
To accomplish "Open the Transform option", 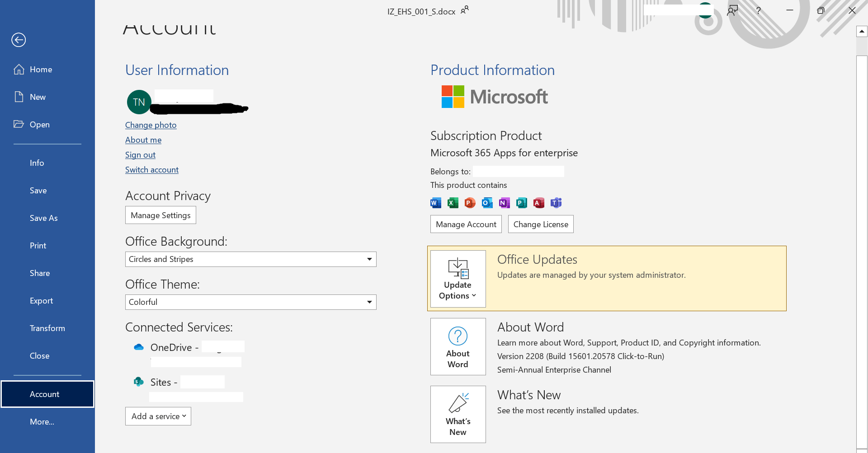I will coord(47,328).
